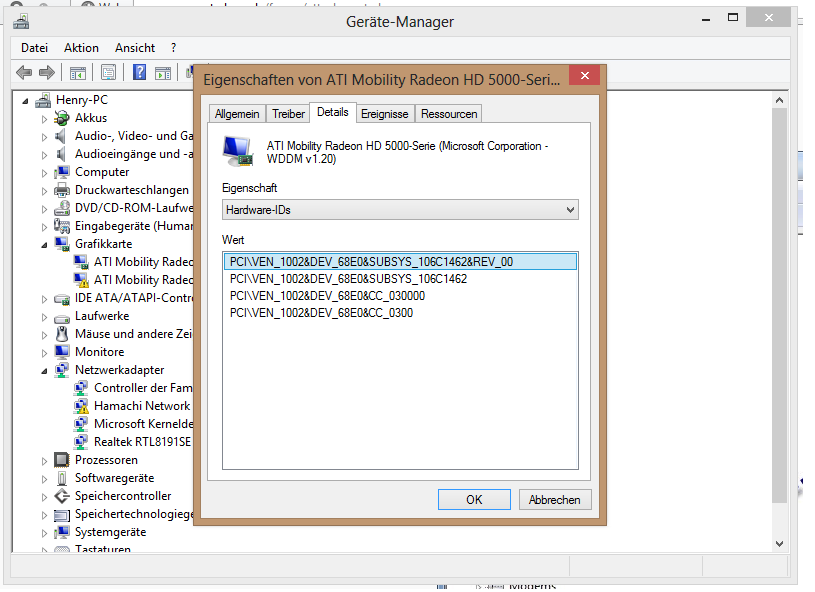Maximize the Geräte-Manager window

click(733, 18)
